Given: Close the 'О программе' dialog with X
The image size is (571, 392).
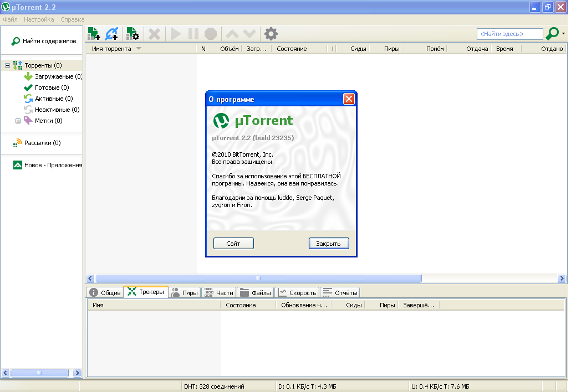Looking at the screenshot, I should pyautogui.click(x=349, y=99).
